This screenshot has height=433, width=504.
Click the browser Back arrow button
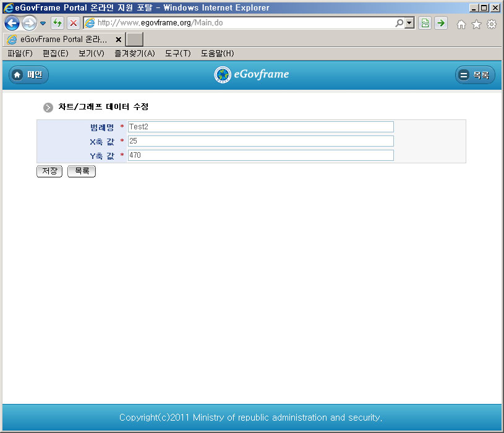tap(12, 24)
